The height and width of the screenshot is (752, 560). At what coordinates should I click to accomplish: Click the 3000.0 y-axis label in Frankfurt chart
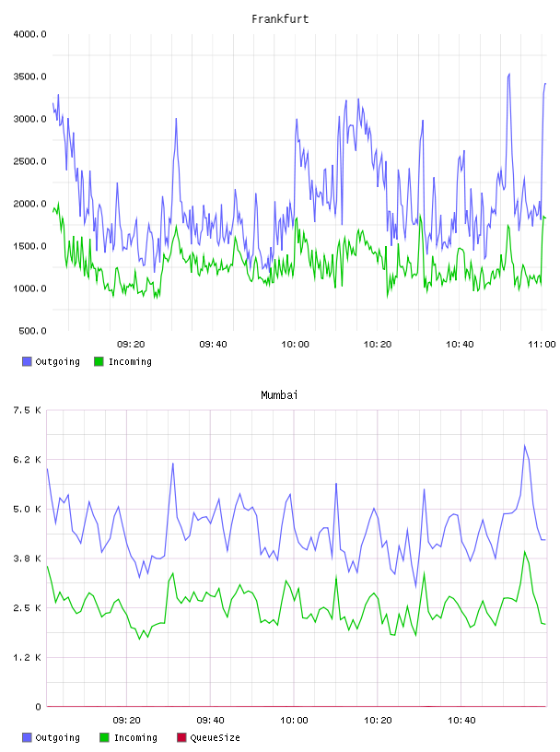click(29, 119)
